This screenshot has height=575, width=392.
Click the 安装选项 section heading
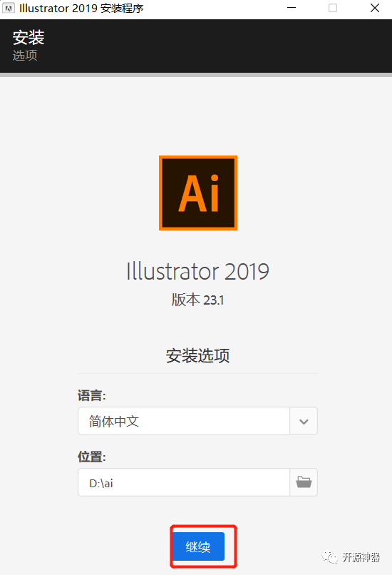[x=198, y=356]
